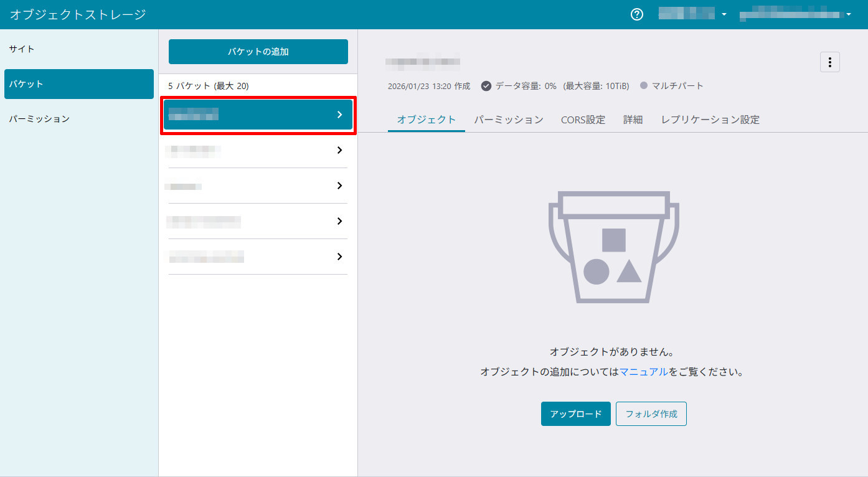868x477 pixels.
Task: Click the data capacity checkmark status icon
Action: pyautogui.click(x=486, y=86)
